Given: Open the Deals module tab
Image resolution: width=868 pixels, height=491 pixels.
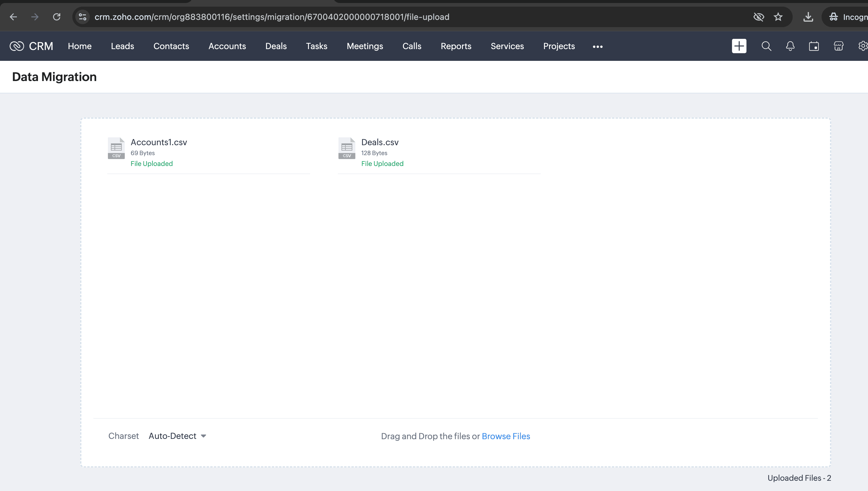Looking at the screenshot, I should click(275, 46).
